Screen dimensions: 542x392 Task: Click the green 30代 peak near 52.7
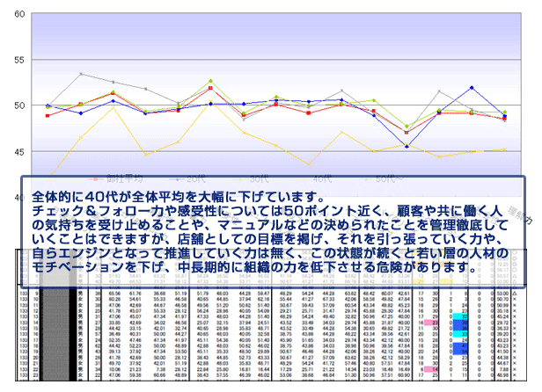pyautogui.click(x=210, y=81)
